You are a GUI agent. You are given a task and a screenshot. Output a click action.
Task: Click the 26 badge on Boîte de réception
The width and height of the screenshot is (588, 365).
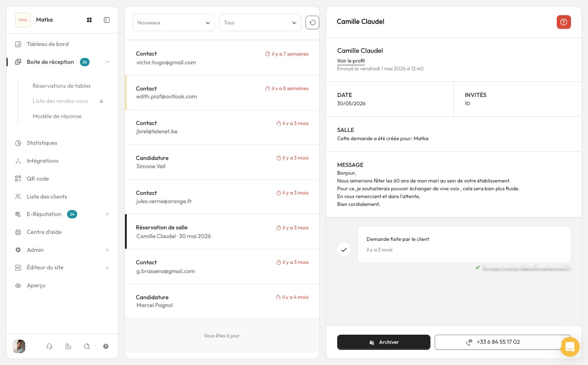(x=85, y=62)
